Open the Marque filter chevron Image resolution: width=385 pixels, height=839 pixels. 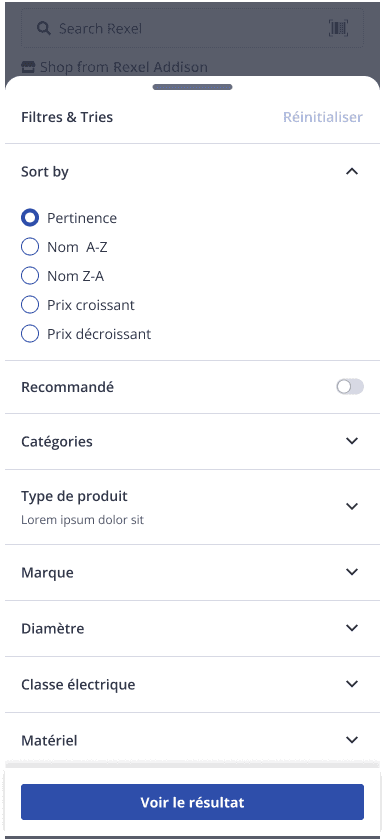[x=351, y=572]
